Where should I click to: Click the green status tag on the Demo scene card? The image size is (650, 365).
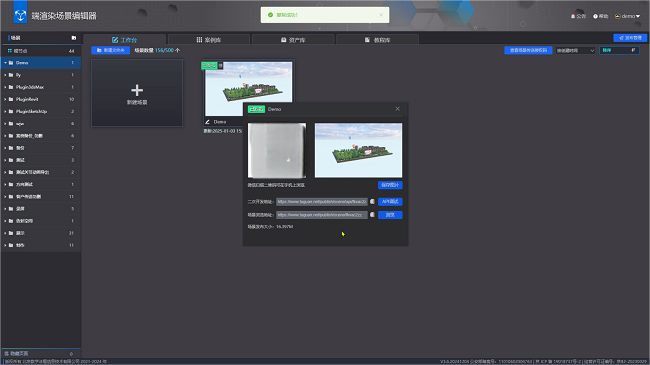click(x=209, y=66)
